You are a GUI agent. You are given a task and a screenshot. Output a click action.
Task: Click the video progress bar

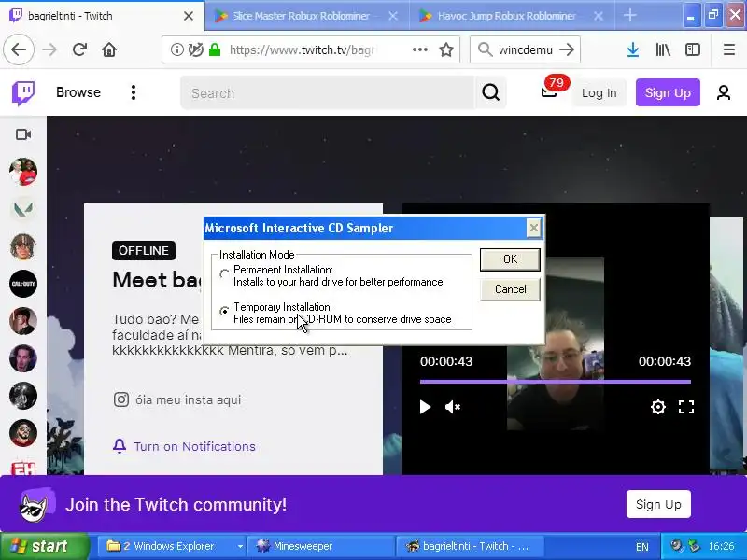click(x=555, y=382)
